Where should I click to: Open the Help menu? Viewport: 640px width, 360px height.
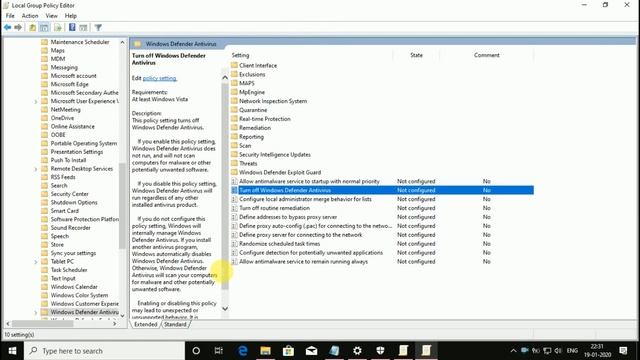(x=71, y=16)
